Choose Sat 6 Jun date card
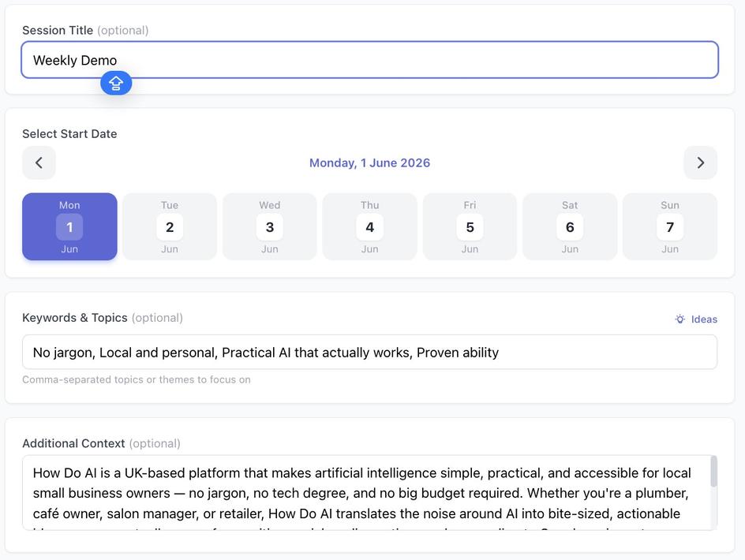Screen dimensions: 745x560 570,226
